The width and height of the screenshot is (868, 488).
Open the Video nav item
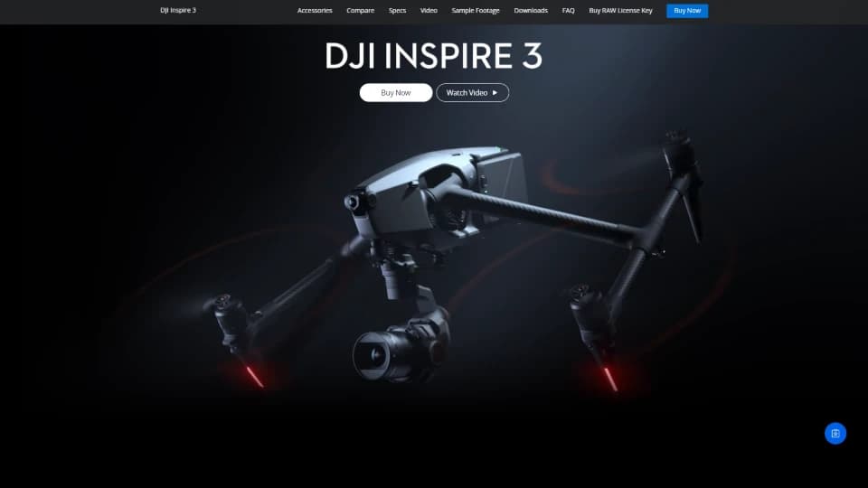(x=429, y=11)
